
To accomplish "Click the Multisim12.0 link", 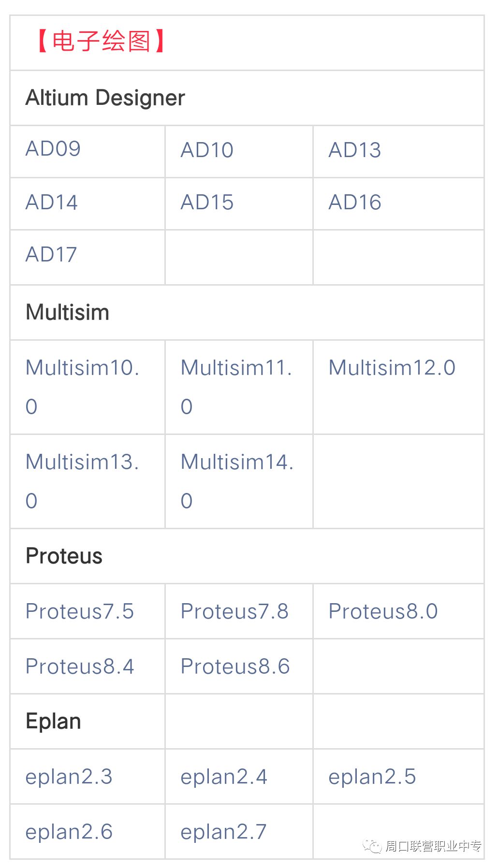I will coord(392,368).
